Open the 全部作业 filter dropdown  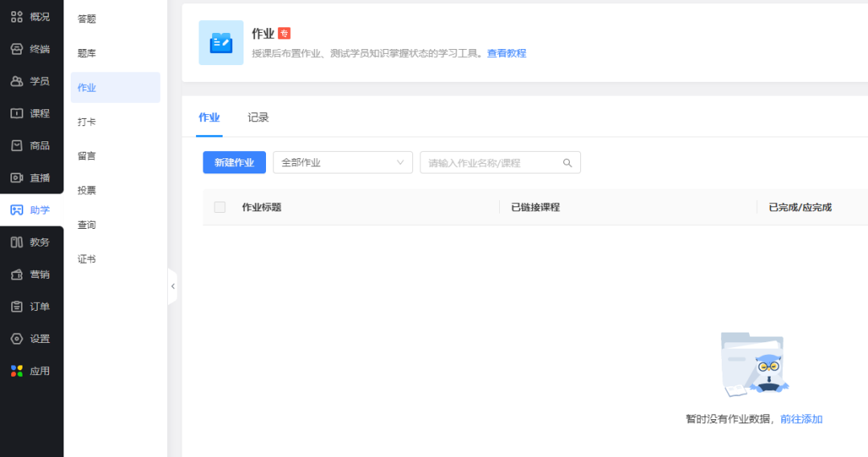pyautogui.click(x=342, y=163)
